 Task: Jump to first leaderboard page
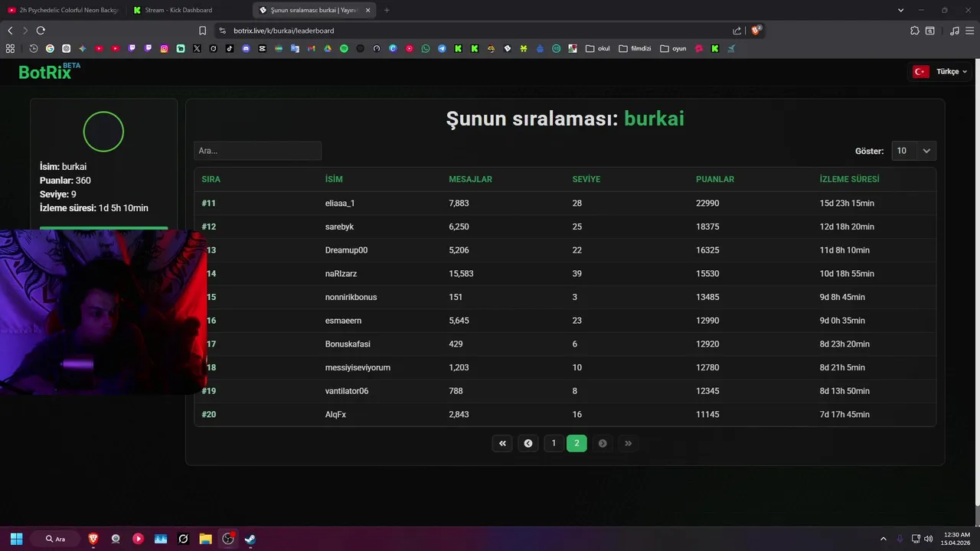coord(502,443)
